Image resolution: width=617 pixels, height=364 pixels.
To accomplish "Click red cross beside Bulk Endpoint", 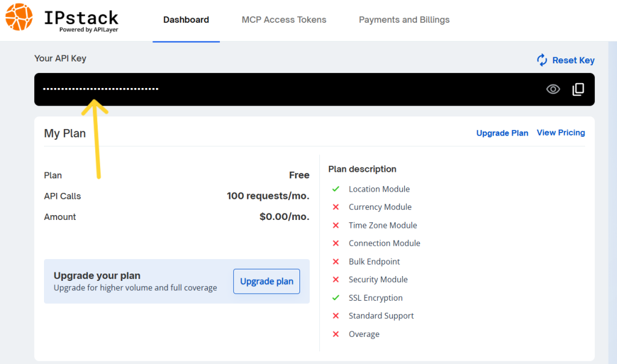I will pos(336,262).
